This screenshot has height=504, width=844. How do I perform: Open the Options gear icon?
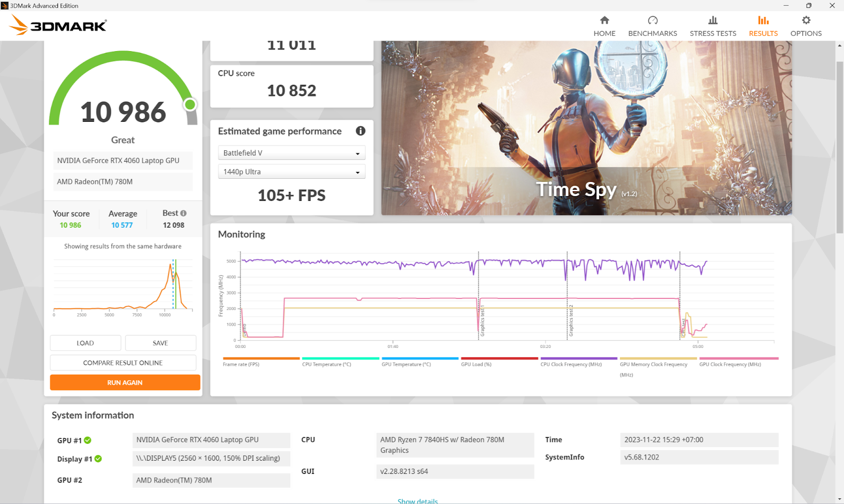coord(806,20)
